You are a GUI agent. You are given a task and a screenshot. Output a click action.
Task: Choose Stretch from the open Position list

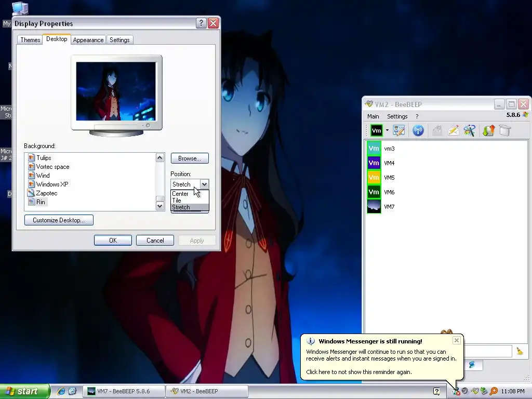click(x=190, y=207)
